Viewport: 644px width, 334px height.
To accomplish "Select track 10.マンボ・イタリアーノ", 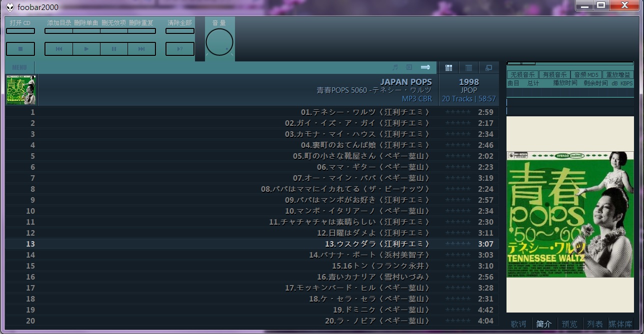I will [252, 211].
